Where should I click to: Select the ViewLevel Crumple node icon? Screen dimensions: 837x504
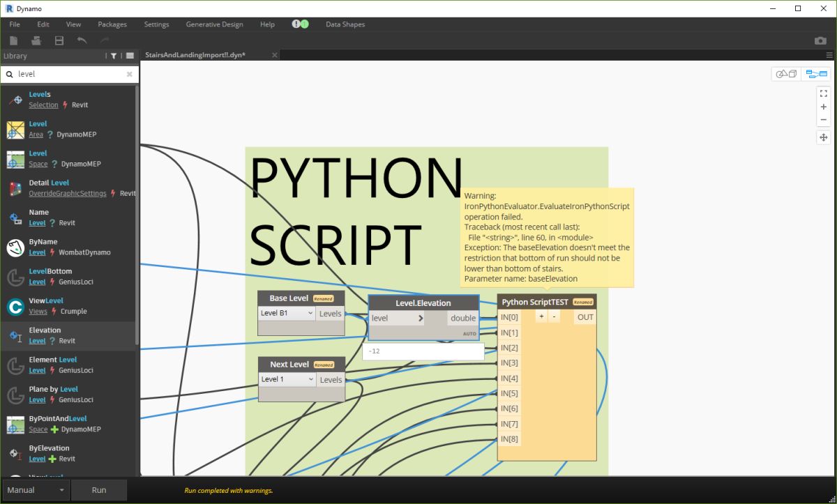(x=15, y=307)
